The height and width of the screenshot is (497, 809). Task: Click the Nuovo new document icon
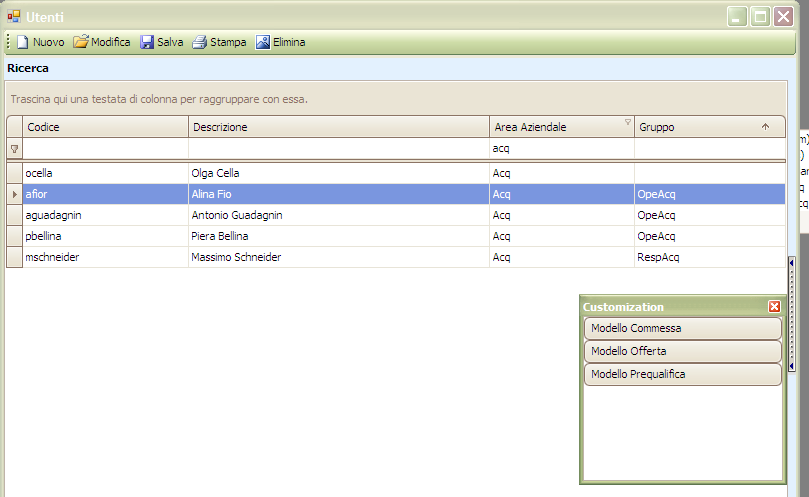pos(22,42)
